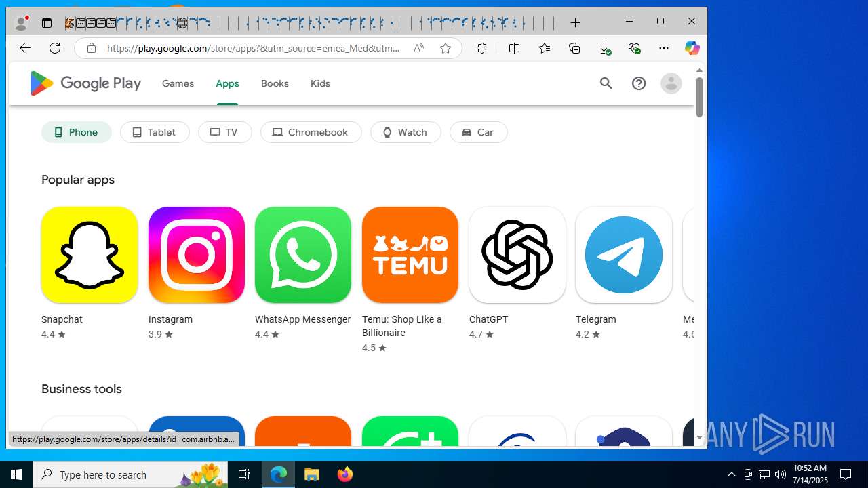The width and height of the screenshot is (868, 488).
Task: Open the volume control in tray
Action: (781, 474)
